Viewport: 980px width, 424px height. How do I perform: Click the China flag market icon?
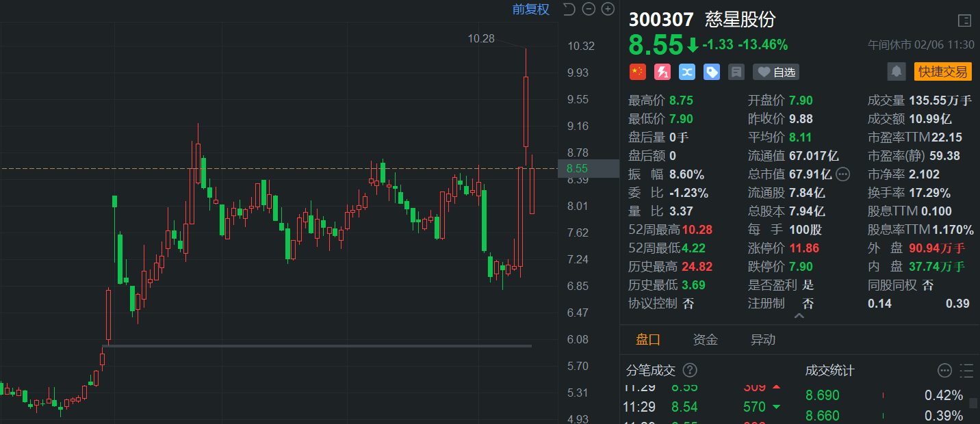[637, 72]
